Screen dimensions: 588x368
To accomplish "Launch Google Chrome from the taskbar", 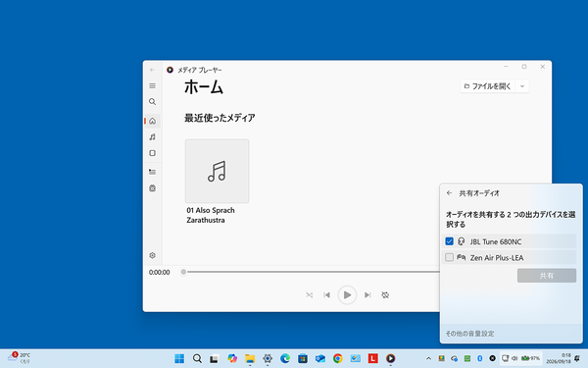I will (338, 358).
